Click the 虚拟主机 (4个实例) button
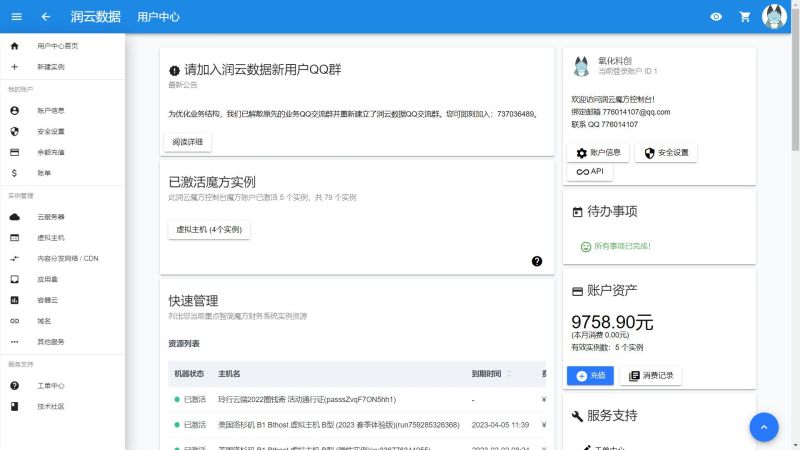Image resolution: width=800 pixels, height=450 pixels. 209,230
